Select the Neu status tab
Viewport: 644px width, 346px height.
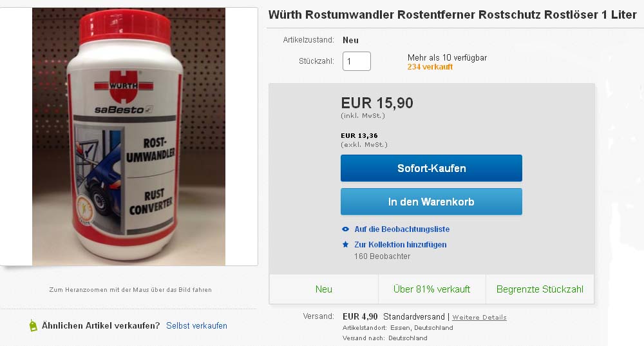point(324,289)
